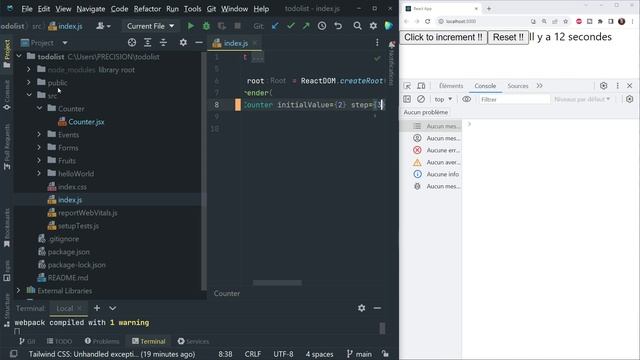Expand the Events folder
The image size is (640, 360).
click(x=39, y=134)
